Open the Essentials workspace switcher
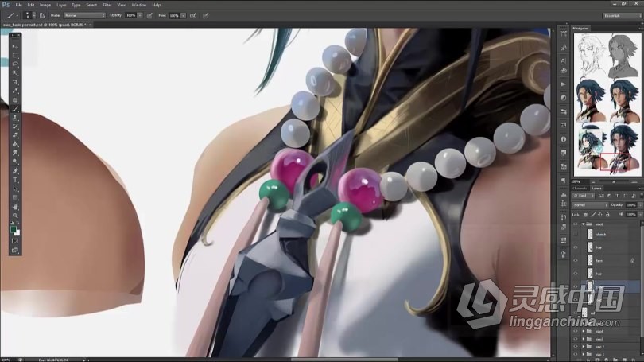 [x=622, y=16]
